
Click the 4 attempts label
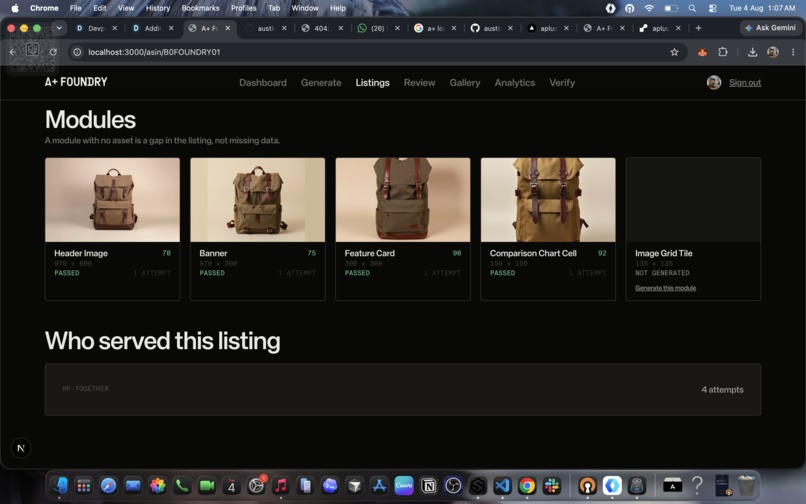tap(722, 390)
